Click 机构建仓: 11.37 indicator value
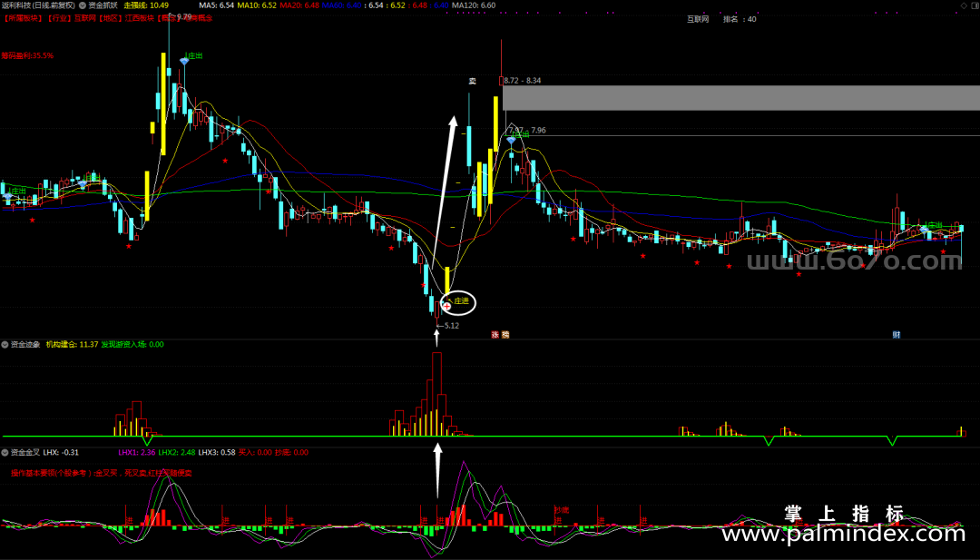 click(x=72, y=344)
